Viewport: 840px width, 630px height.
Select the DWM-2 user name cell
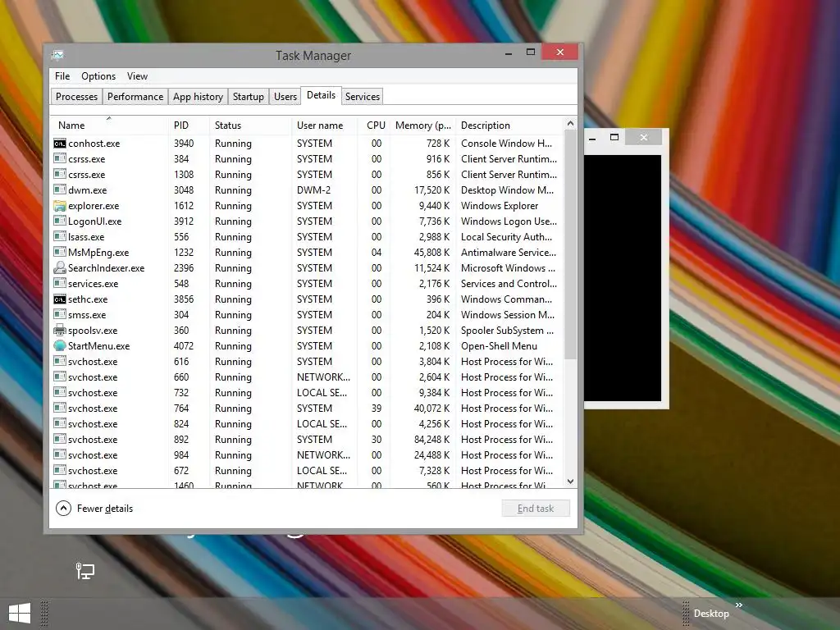[x=314, y=190]
